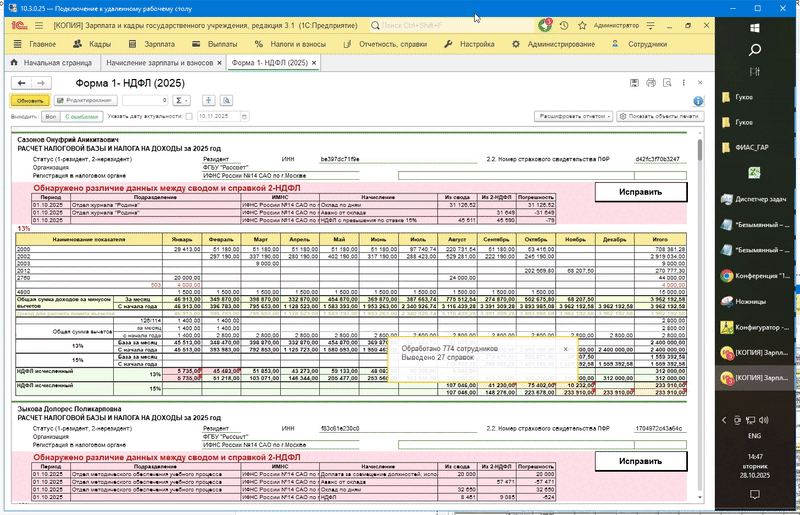Open the find in report icon
800x515 pixels.
pos(227,101)
